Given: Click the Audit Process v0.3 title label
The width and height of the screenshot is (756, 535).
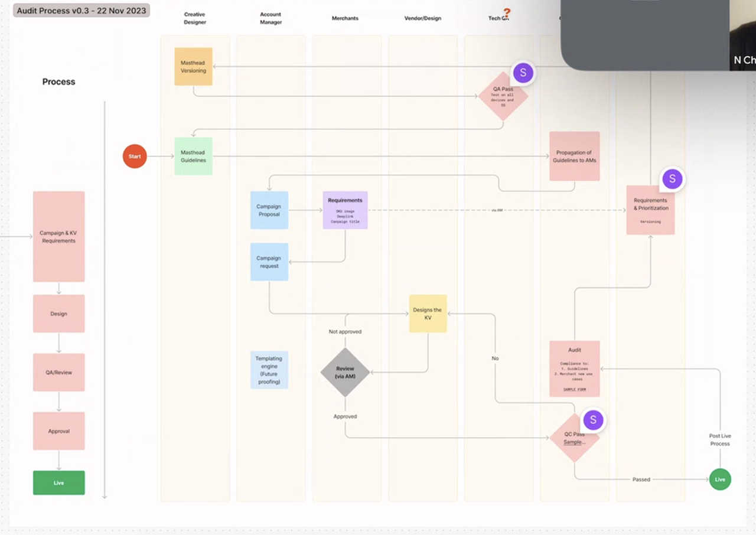Looking at the screenshot, I should pyautogui.click(x=81, y=10).
